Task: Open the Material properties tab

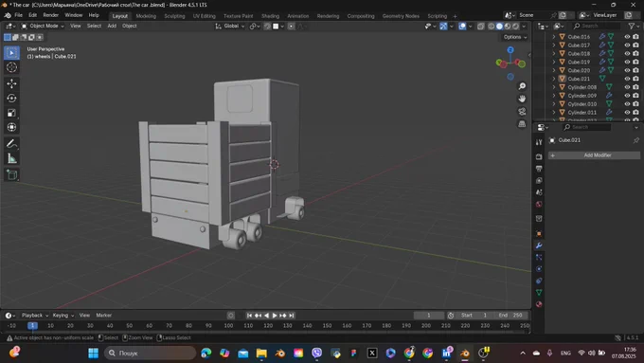Action: pyautogui.click(x=539, y=304)
